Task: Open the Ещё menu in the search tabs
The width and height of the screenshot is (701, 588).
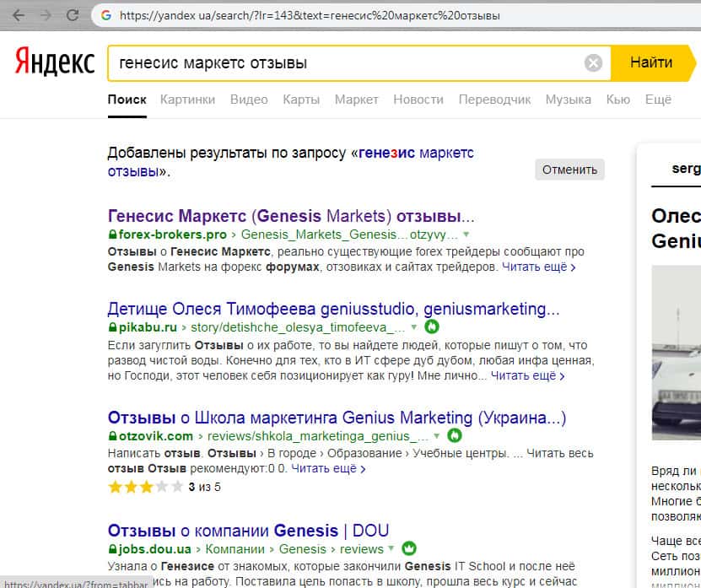Action: click(x=658, y=100)
